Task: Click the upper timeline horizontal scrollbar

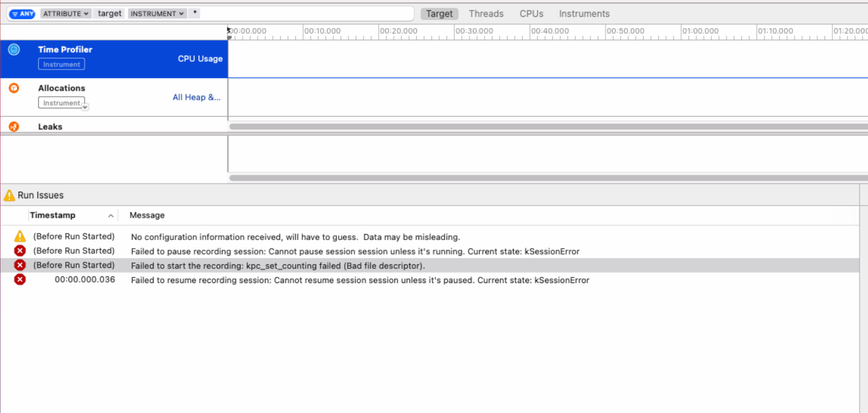Action: (548, 126)
